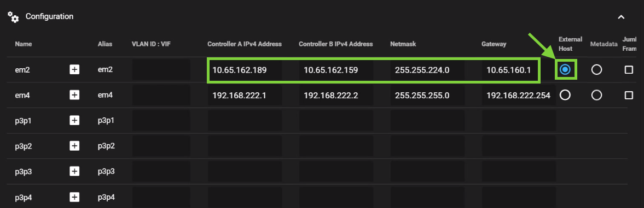
Task: Select Metadata radio for em4
Action: coord(596,95)
